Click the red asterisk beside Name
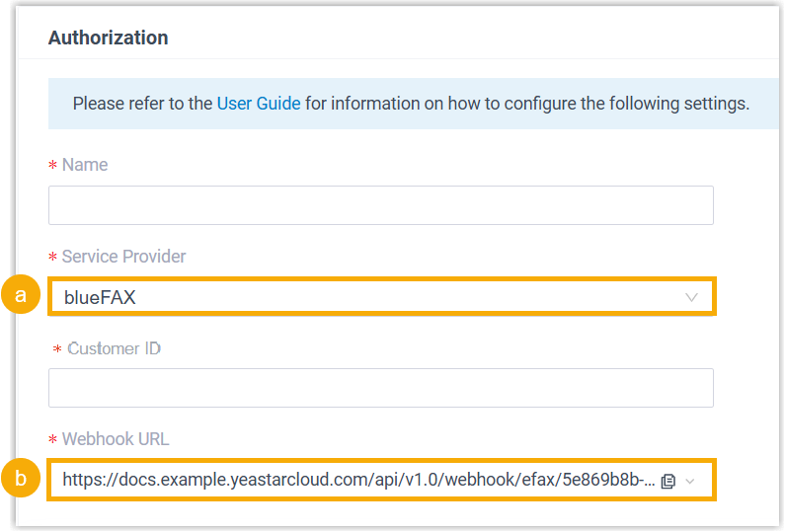The width and height of the screenshot is (785, 532). (52, 166)
